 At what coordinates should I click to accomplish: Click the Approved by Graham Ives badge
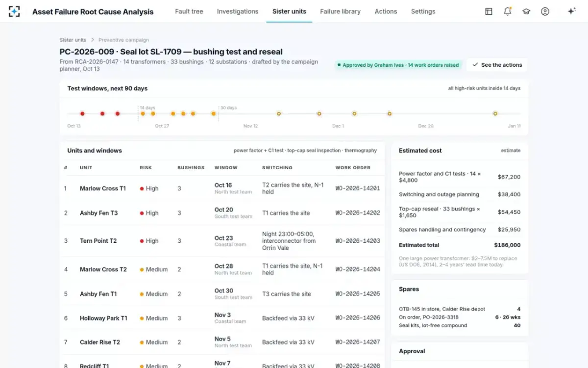tap(398, 65)
